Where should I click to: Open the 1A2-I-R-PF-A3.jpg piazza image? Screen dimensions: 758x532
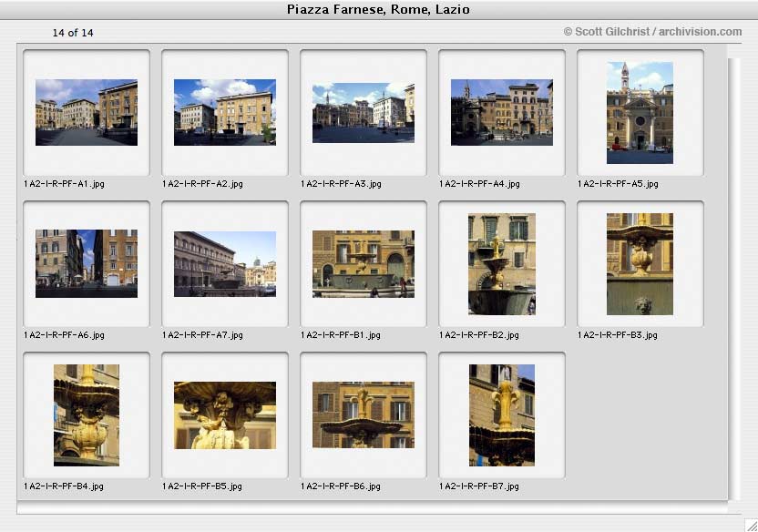(363, 113)
